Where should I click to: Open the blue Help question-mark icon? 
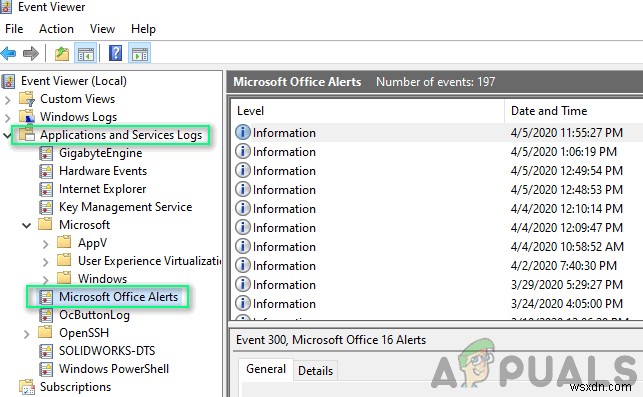pos(116,53)
